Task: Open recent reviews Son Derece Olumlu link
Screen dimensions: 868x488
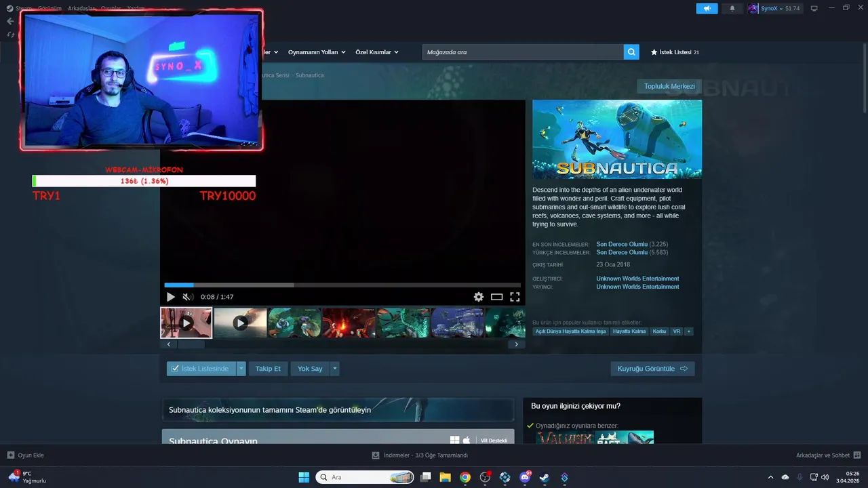Action: (622, 244)
